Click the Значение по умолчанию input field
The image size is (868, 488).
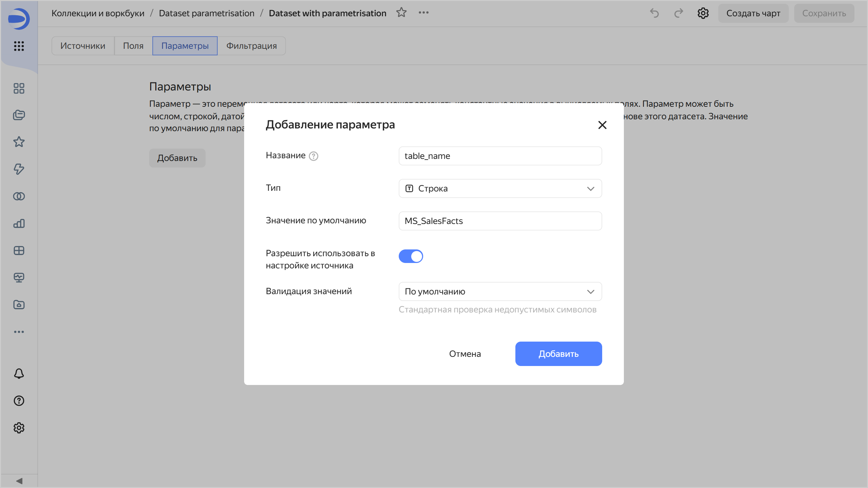pos(500,221)
